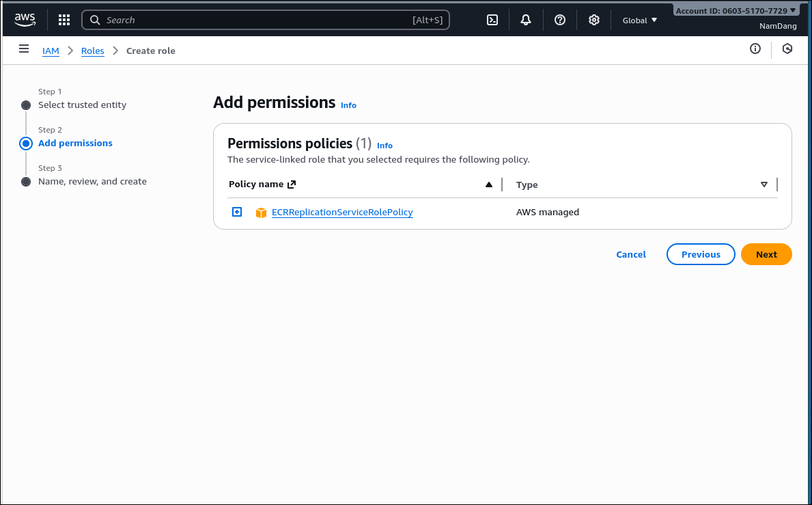Select the Step 2 Add permissions radio indicator
812x505 pixels.
point(25,143)
